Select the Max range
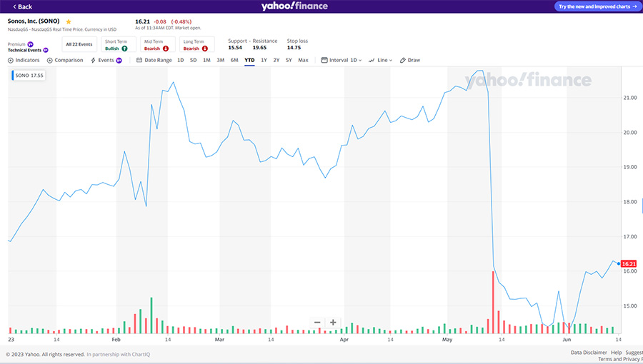This screenshot has height=364, width=643. (303, 60)
